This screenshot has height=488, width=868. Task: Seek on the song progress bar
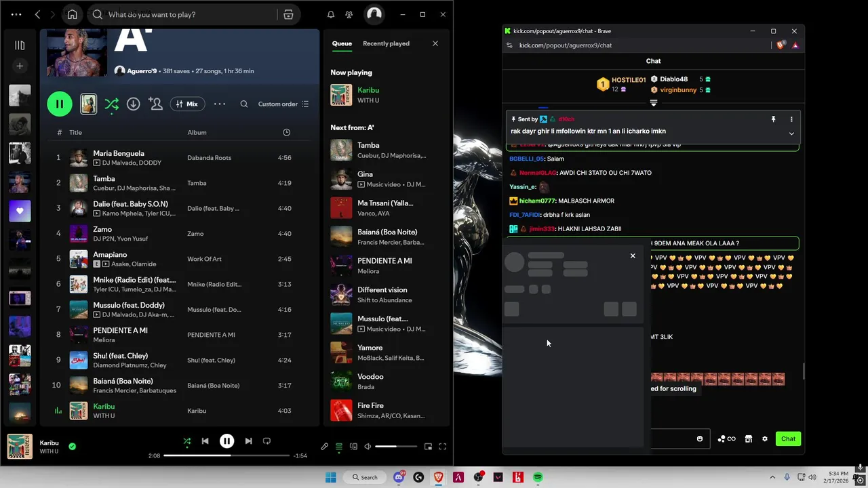[x=228, y=455]
